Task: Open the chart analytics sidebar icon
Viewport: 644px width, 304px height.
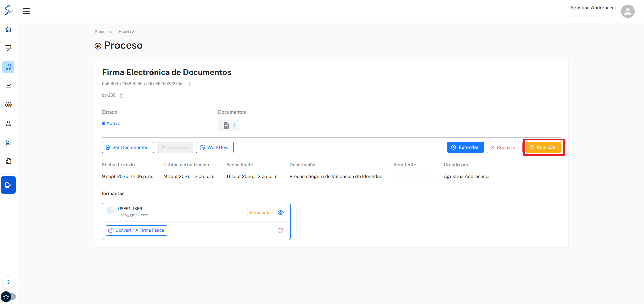Action: (x=8, y=86)
